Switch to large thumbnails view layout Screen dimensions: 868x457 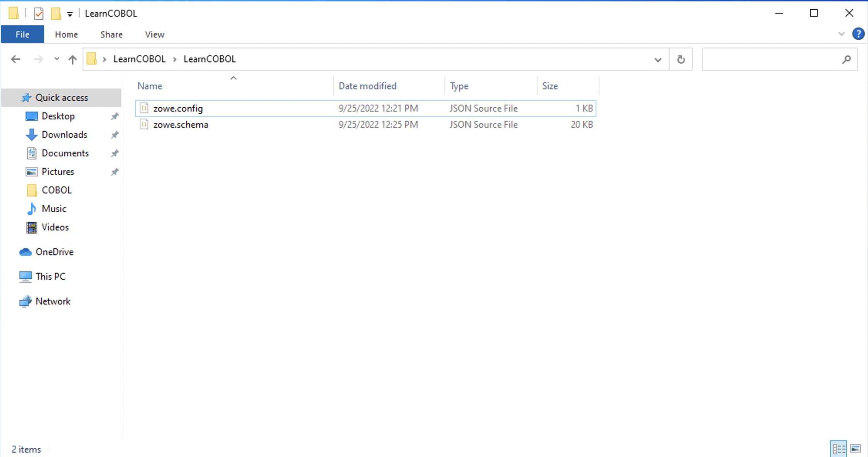(855, 449)
